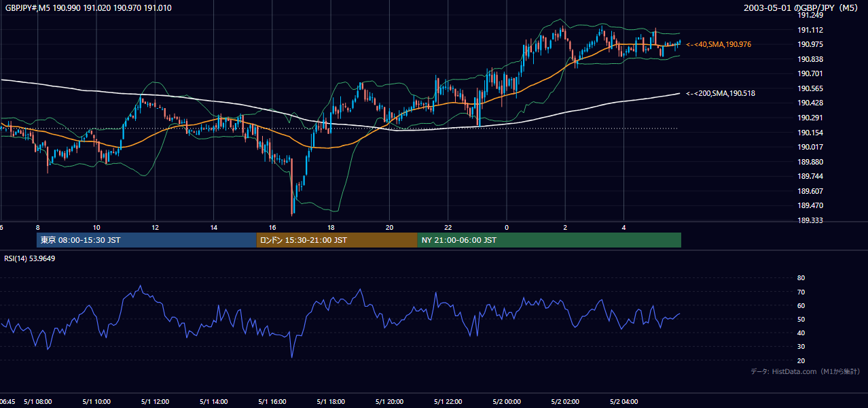Click the 5/1 10:00 bottom date label
Screen dimensions: 868x408
(x=96, y=402)
